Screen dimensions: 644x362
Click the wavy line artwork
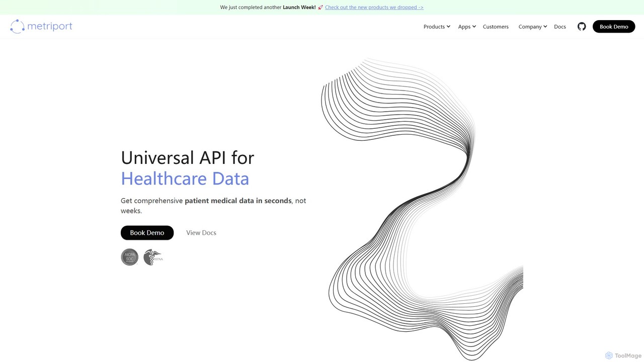423,209
